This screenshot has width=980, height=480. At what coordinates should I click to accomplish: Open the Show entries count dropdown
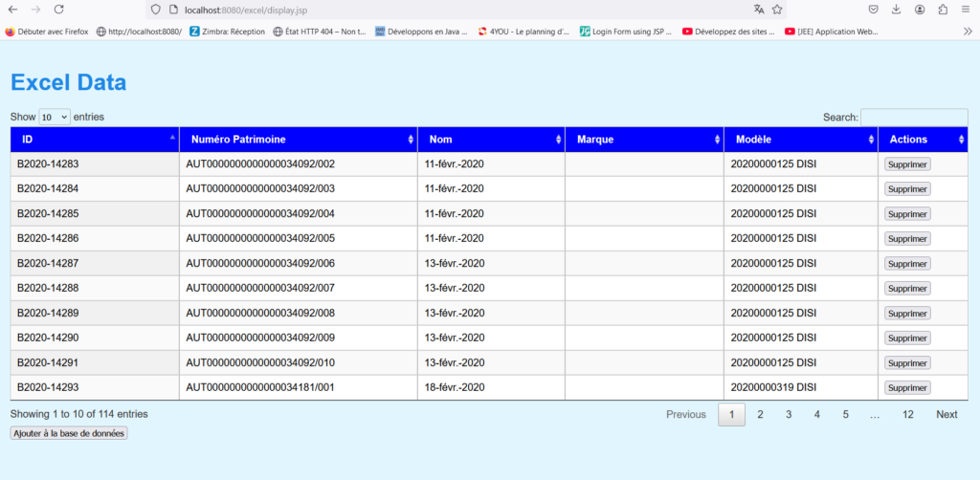(x=55, y=117)
